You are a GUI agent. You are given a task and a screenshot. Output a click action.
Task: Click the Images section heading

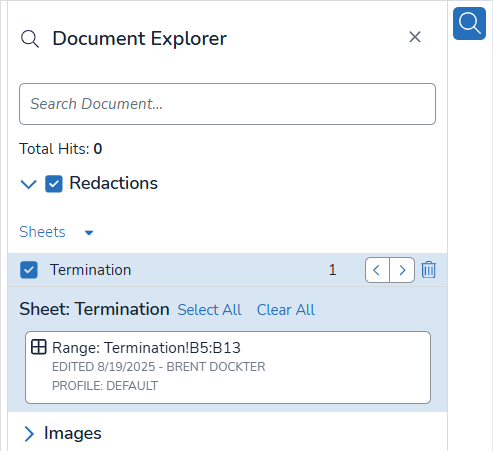pyautogui.click(x=73, y=433)
